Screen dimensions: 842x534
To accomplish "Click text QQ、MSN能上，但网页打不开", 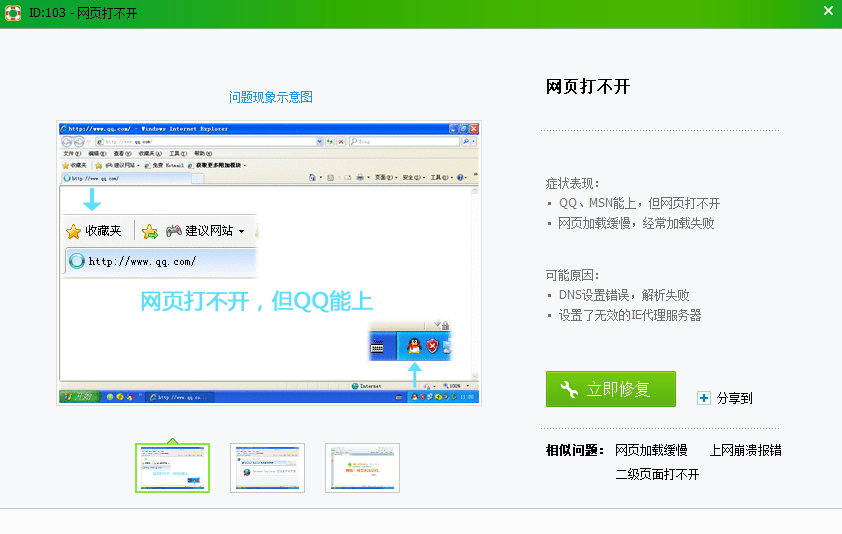I will pos(639,204).
